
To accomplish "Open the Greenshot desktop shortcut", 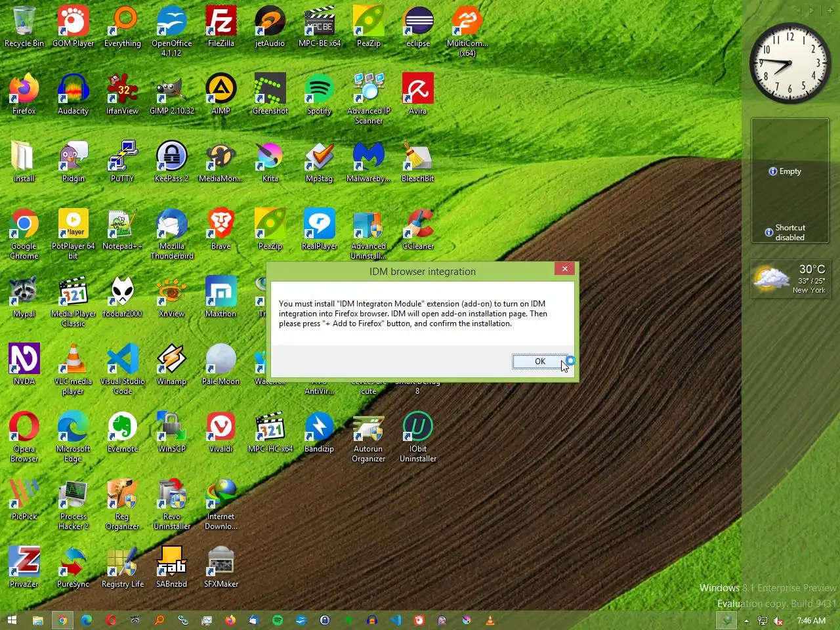I will click(x=270, y=94).
